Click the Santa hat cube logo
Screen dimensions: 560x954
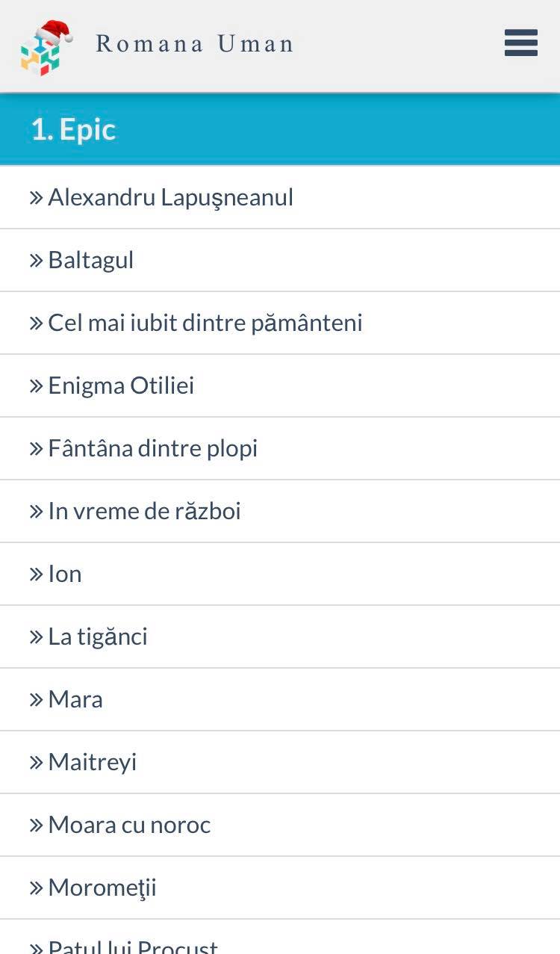point(45,48)
